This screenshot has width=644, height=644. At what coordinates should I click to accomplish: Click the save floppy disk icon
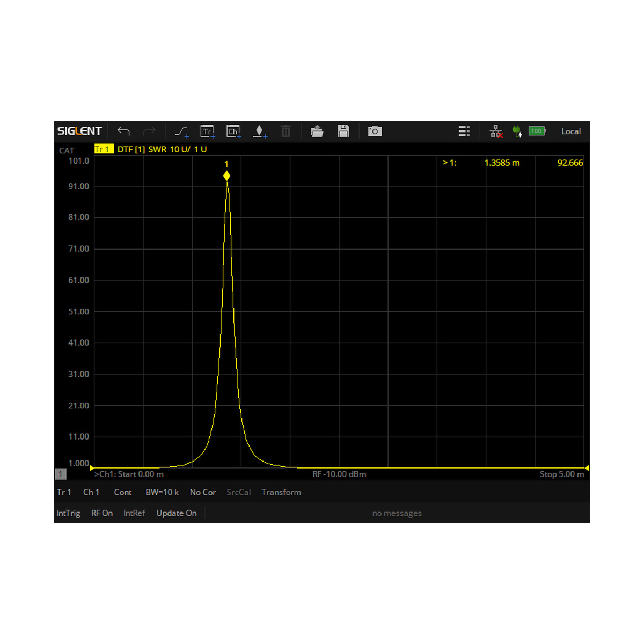coord(343,131)
